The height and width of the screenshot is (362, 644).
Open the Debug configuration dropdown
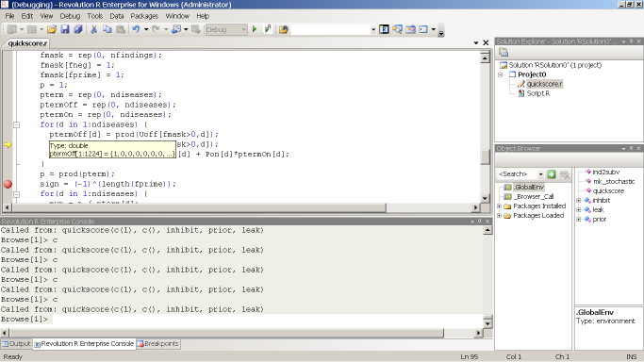(243, 29)
